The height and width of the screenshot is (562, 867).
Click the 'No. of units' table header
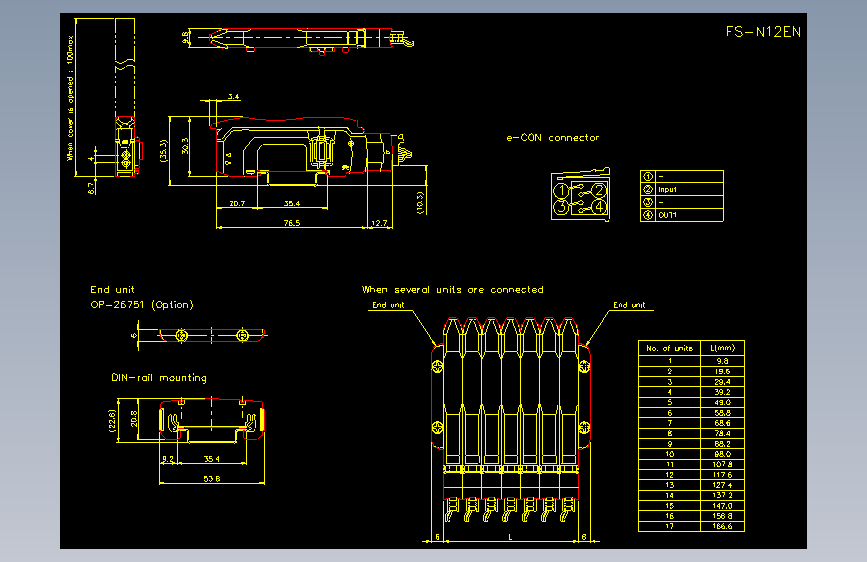pos(670,348)
